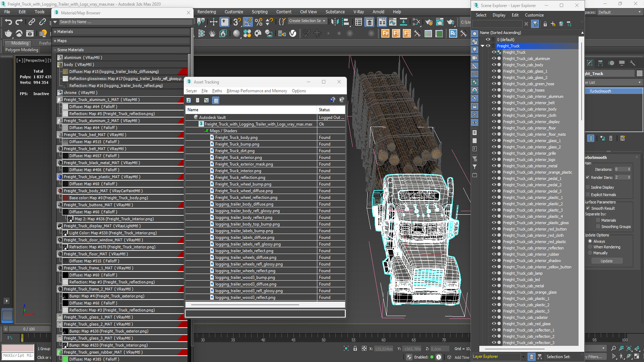
Task: Open the Workspaces Default dropdown
Action: (620, 12)
